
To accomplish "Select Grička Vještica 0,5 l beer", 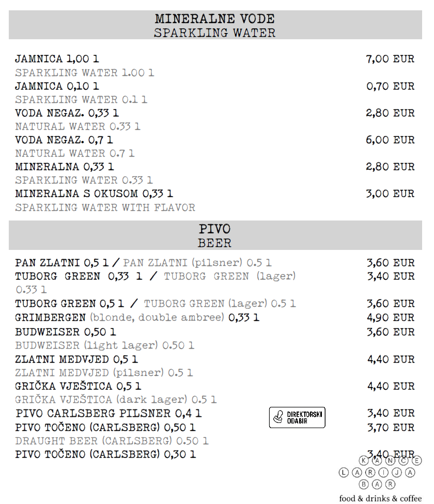I will pos(78,386).
